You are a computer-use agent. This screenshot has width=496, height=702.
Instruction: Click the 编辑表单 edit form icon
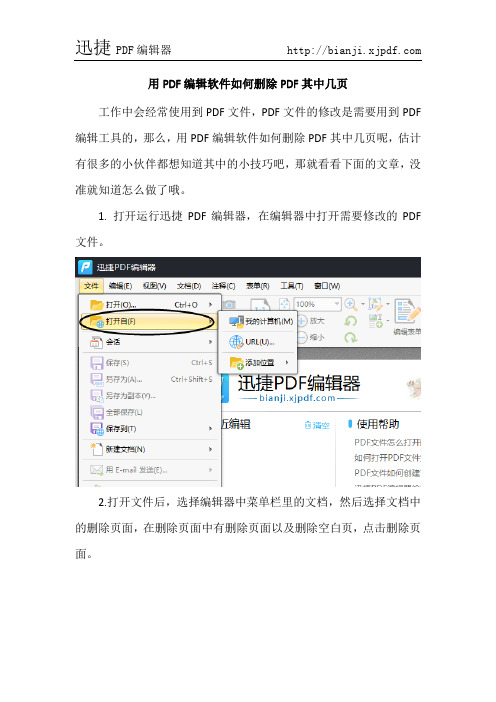click(407, 317)
